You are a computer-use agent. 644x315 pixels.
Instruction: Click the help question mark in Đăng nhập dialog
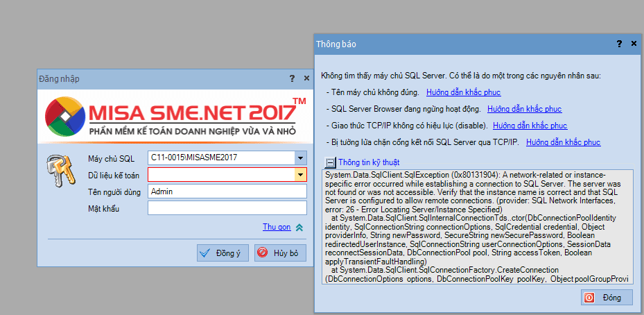coord(292,78)
